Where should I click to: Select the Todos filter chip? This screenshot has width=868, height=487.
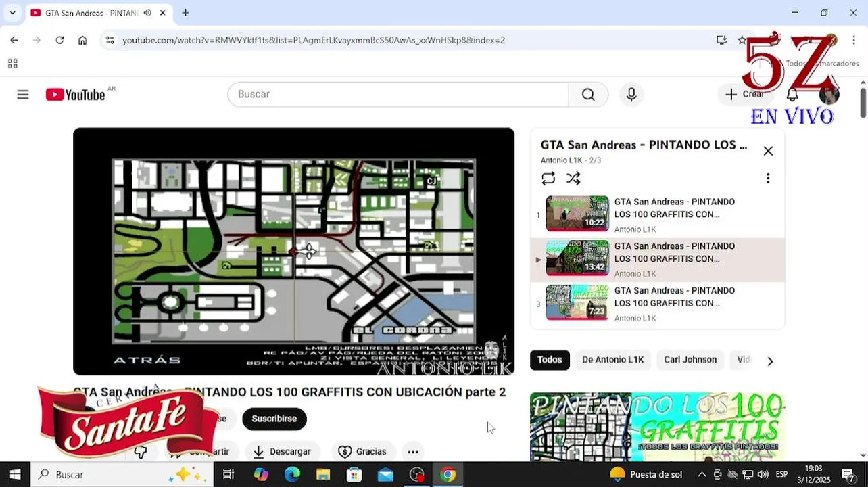point(550,360)
